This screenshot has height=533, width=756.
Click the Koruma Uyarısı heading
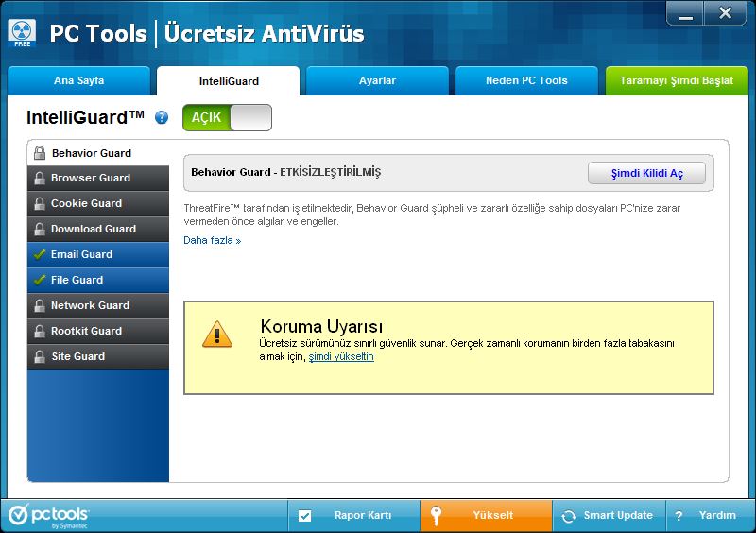point(321,327)
